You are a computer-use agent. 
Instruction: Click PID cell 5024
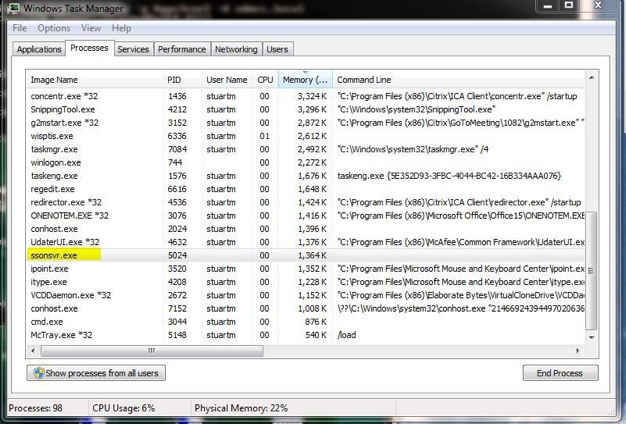177,256
